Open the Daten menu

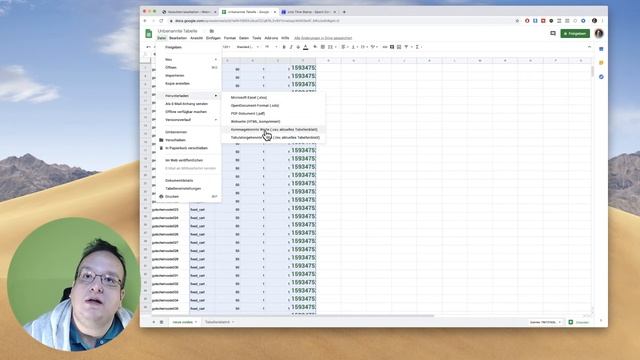[244, 38]
